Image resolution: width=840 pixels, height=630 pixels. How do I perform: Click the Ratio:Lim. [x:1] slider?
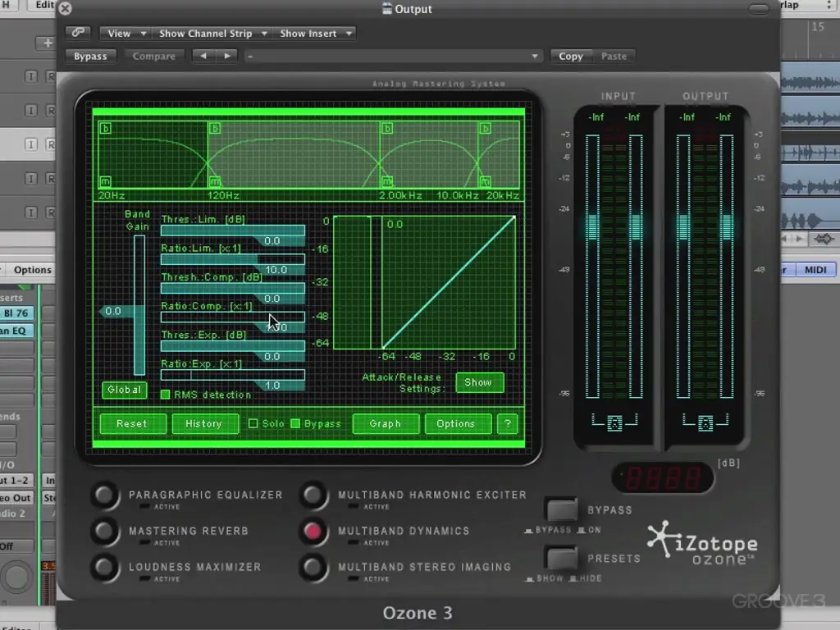point(232,259)
